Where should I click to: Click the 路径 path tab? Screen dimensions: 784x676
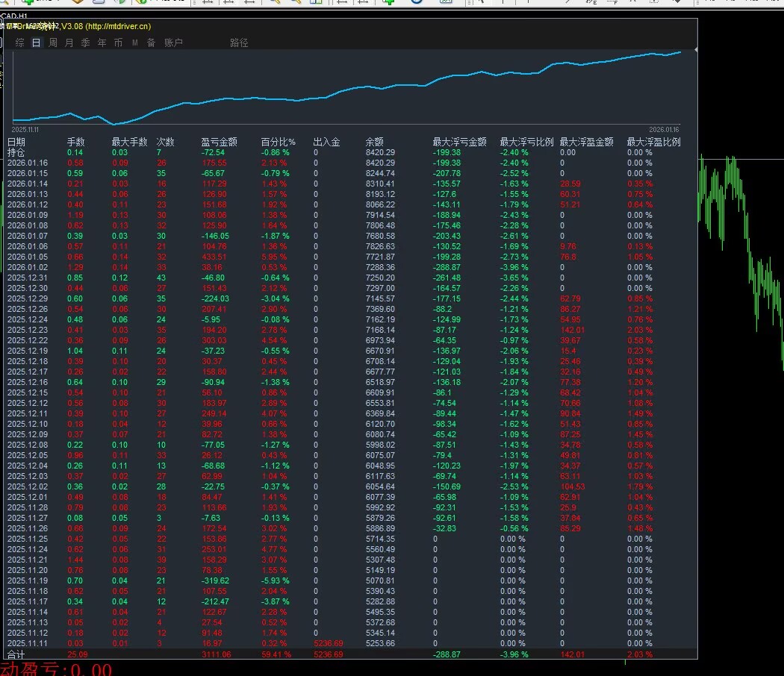[239, 43]
